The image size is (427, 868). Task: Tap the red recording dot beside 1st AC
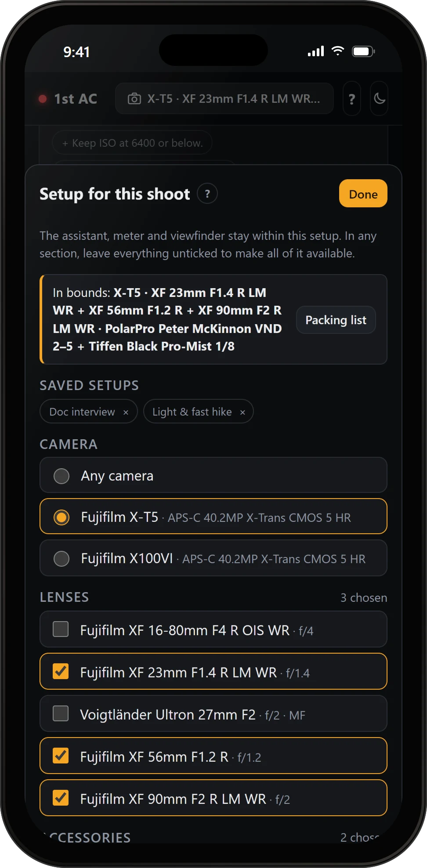[43, 99]
